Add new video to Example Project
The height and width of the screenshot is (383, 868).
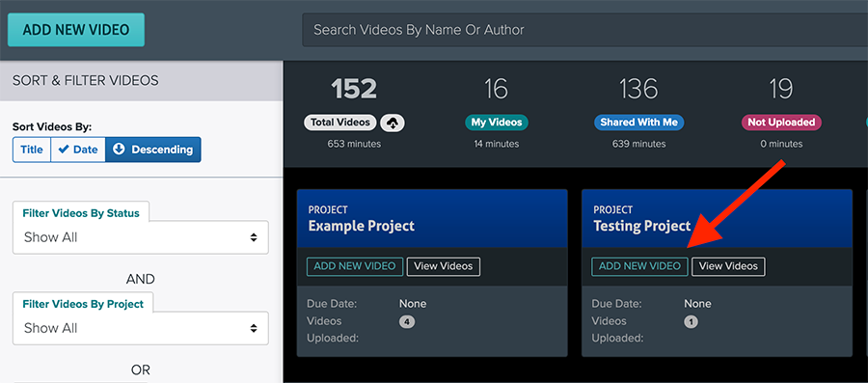pyautogui.click(x=355, y=266)
